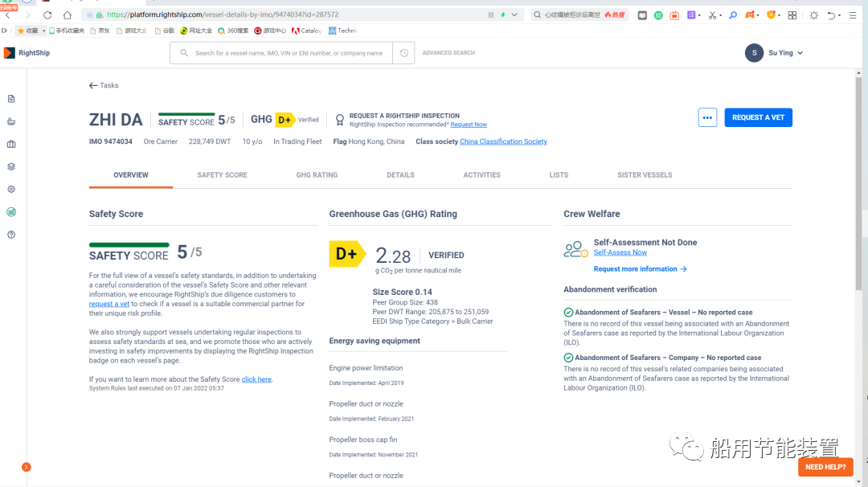Open the 收藏 favorites bookmark button

pyautogui.click(x=28, y=31)
